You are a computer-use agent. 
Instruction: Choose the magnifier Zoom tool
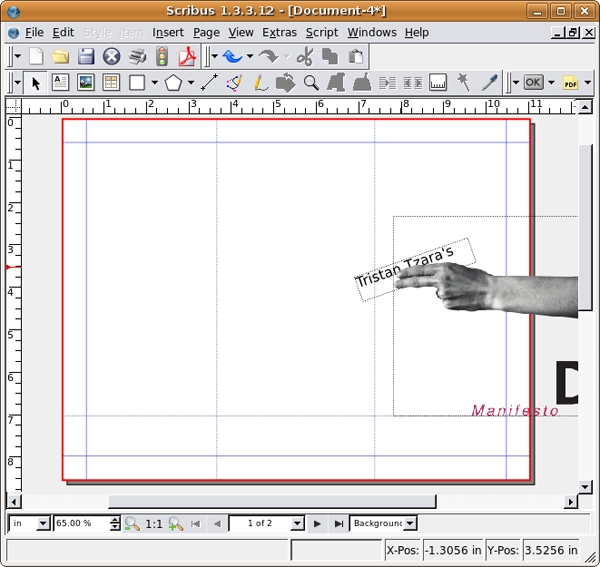(311, 83)
